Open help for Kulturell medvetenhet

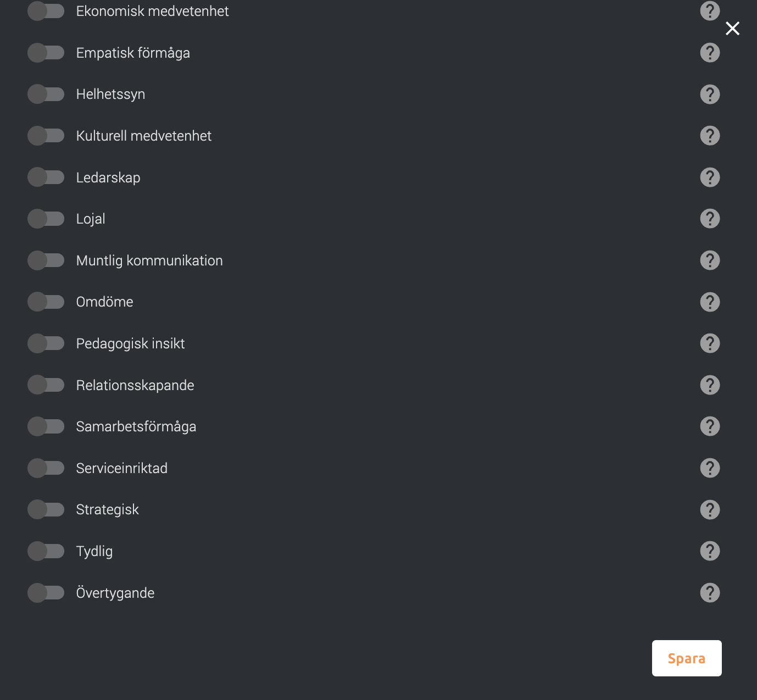point(710,135)
